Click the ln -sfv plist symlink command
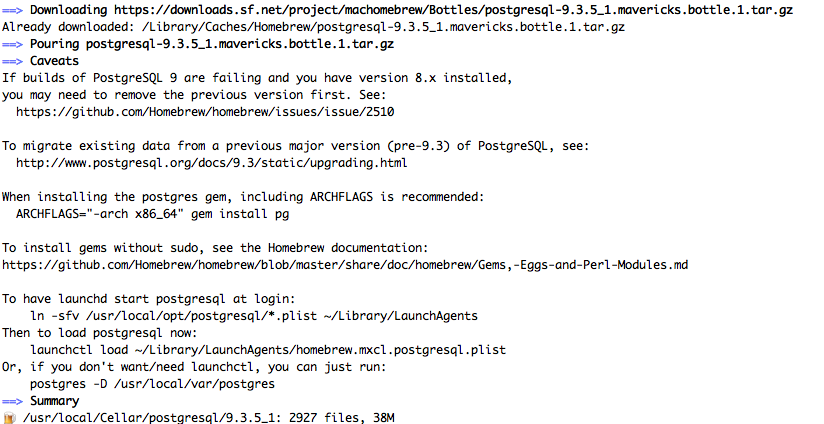The height and width of the screenshot is (424, 824). pos(254,316)
